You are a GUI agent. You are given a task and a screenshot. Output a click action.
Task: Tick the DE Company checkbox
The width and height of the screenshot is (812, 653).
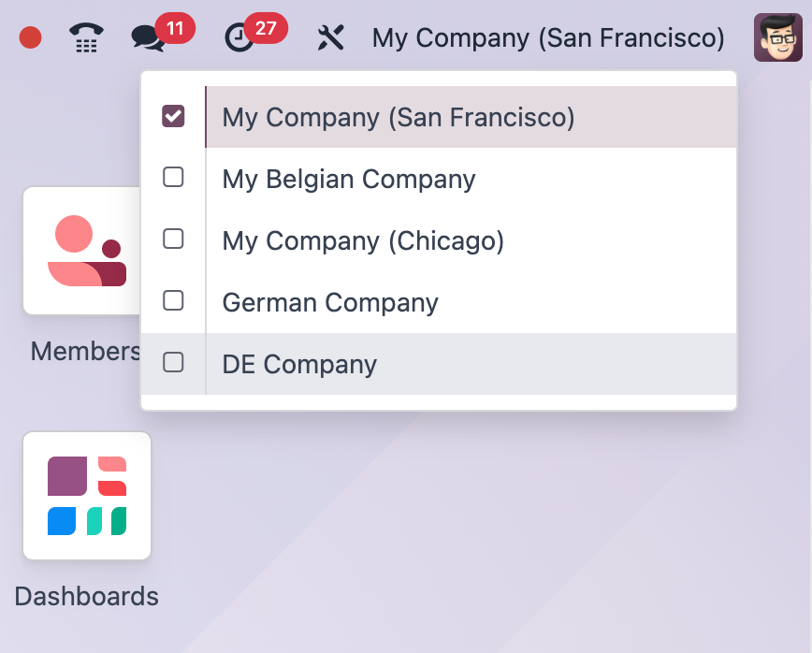tap(173, 361)
